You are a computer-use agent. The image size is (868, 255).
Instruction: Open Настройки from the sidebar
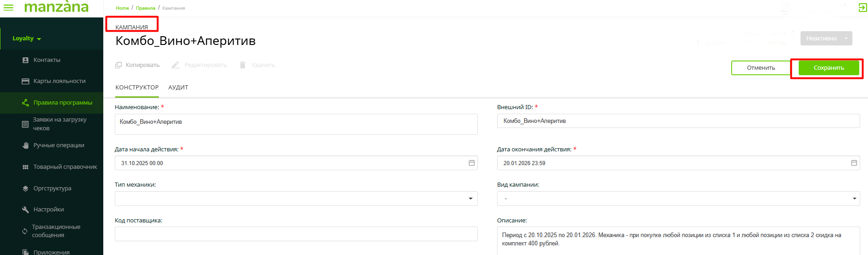tap(48, 210)
